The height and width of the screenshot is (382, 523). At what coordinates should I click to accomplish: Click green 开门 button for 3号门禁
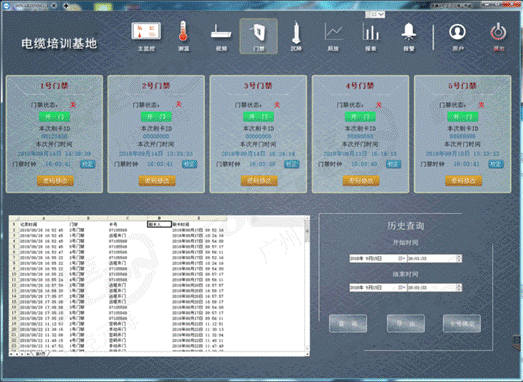point(258,117)
